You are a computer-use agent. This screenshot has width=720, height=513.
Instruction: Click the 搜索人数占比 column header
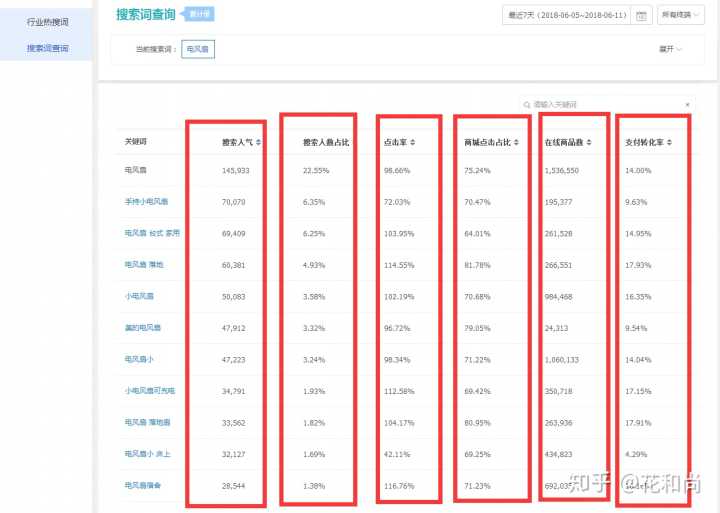[326, 142]
